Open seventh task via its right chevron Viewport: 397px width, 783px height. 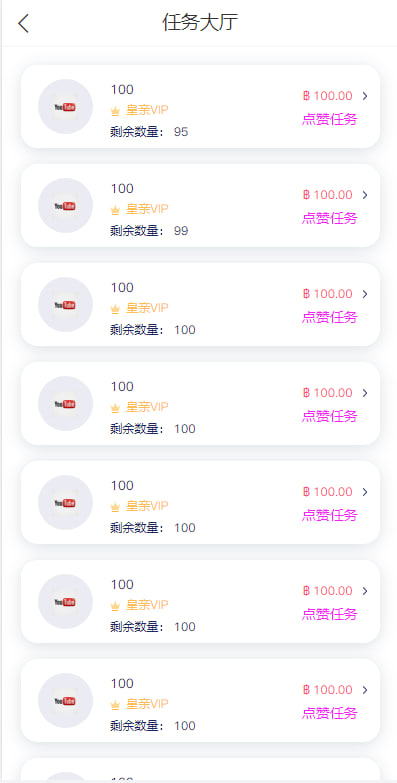[x=365, y=689]
